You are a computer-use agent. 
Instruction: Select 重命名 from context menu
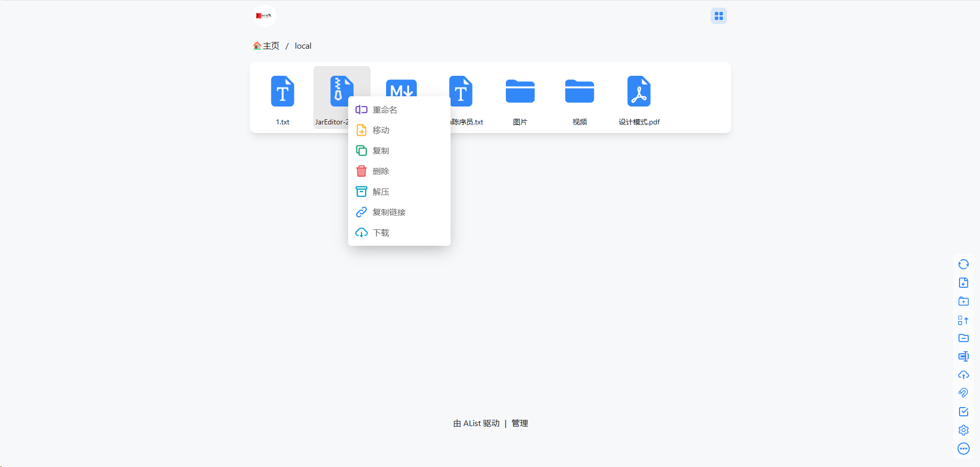[x=399, y=110]
